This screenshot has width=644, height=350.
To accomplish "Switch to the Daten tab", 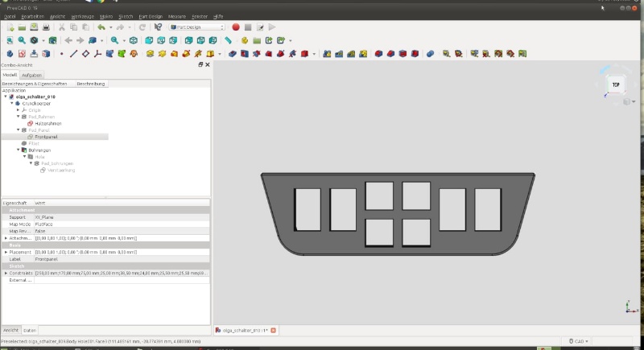I will pos(30,331).
